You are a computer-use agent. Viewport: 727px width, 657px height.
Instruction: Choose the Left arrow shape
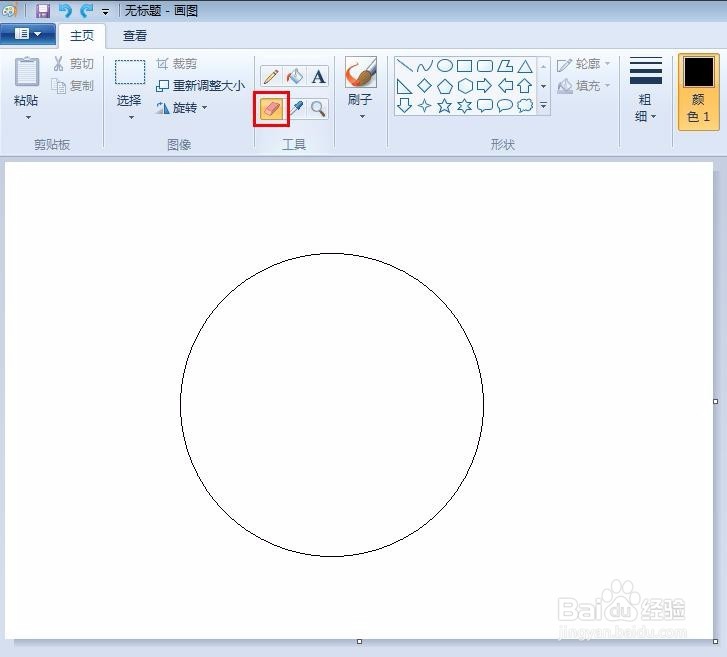[x=505, y=86]
